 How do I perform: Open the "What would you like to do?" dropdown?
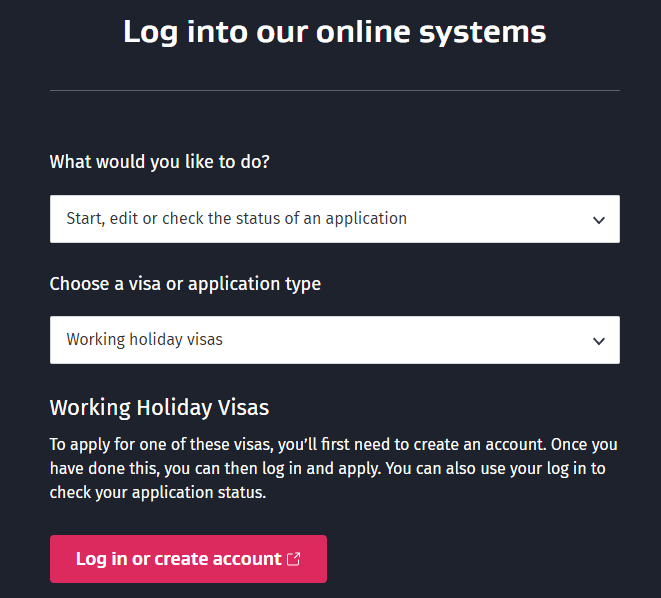coord(334,219)
